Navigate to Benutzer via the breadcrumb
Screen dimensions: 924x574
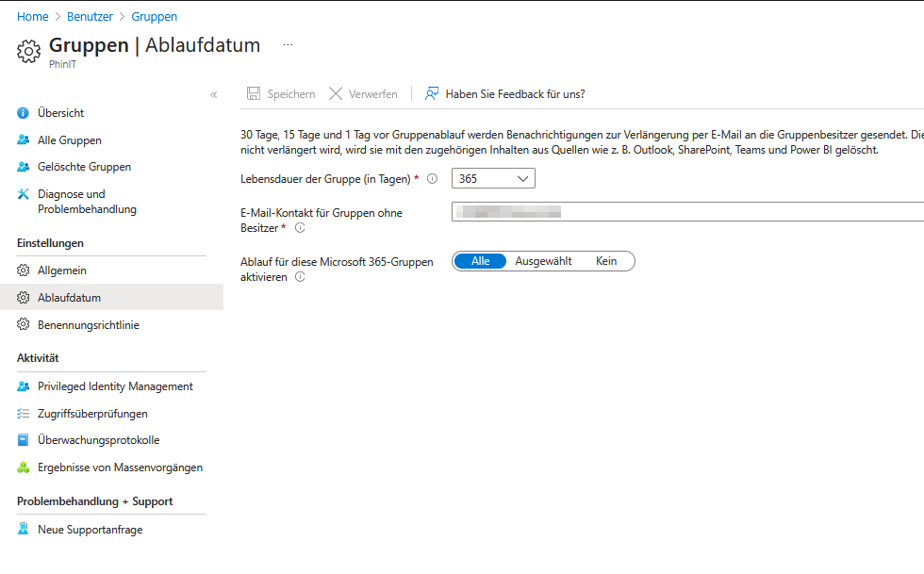click(90, 16)
